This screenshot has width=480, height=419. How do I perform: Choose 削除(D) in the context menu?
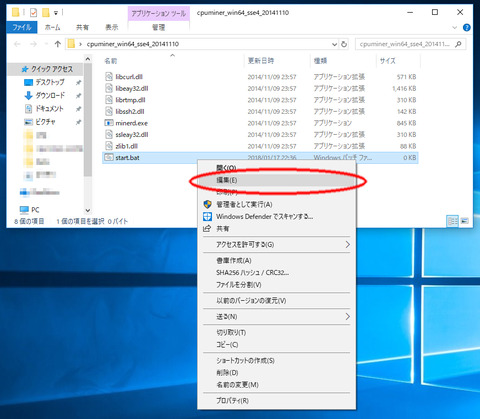277,373
